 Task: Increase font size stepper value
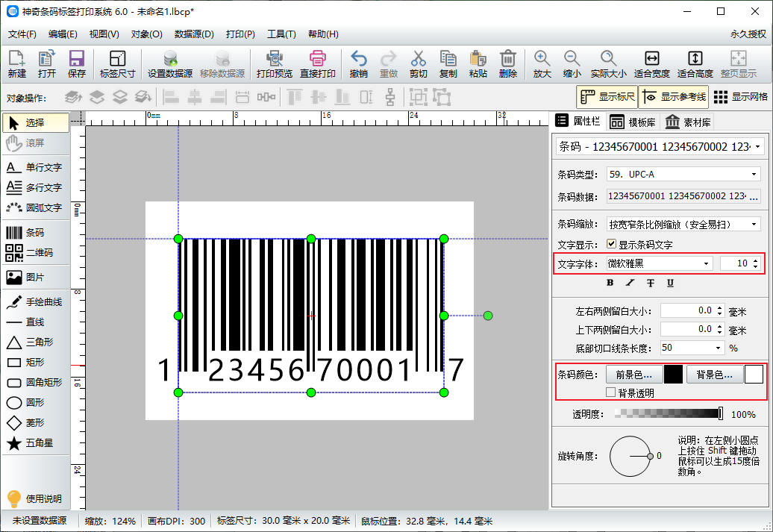(x=755, y=260)
